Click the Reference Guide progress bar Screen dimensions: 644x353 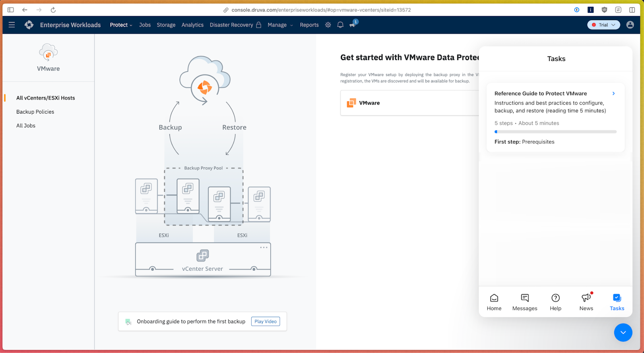click(555, 132)
